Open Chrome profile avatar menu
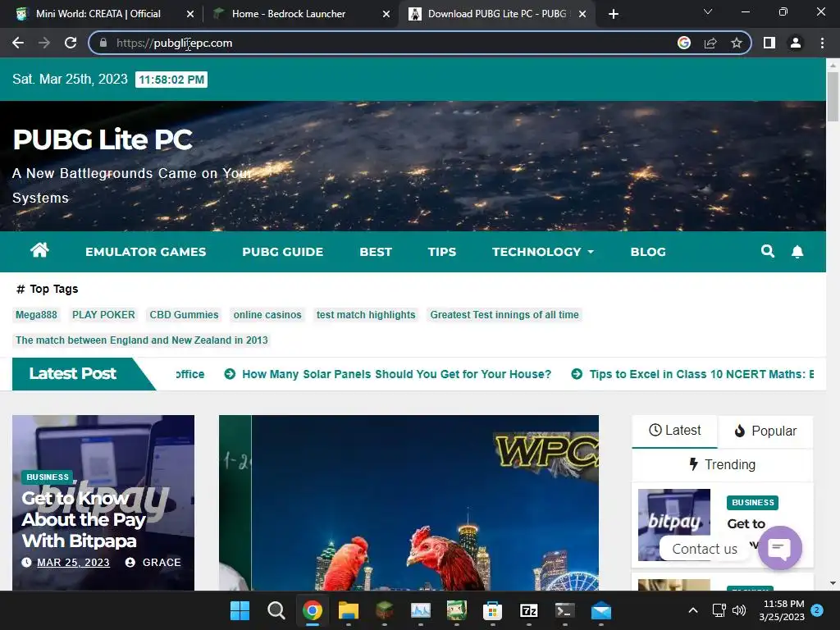 click(x=796, y=43)
